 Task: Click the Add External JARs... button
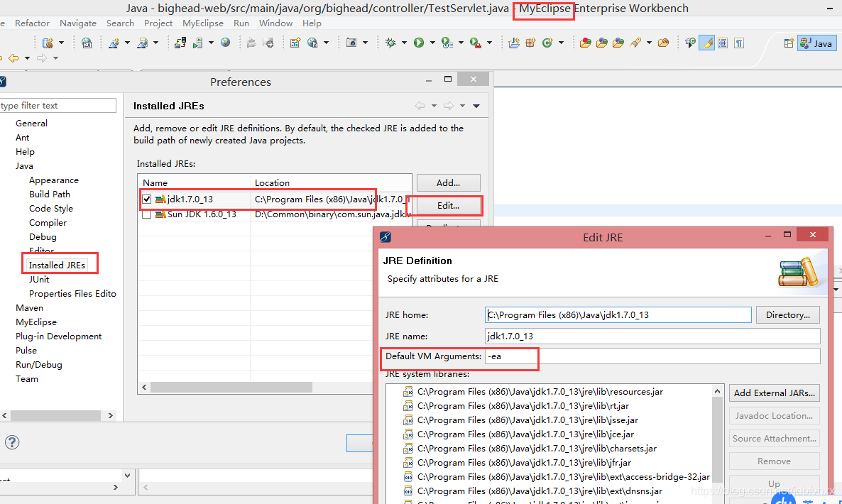point(774,393)
